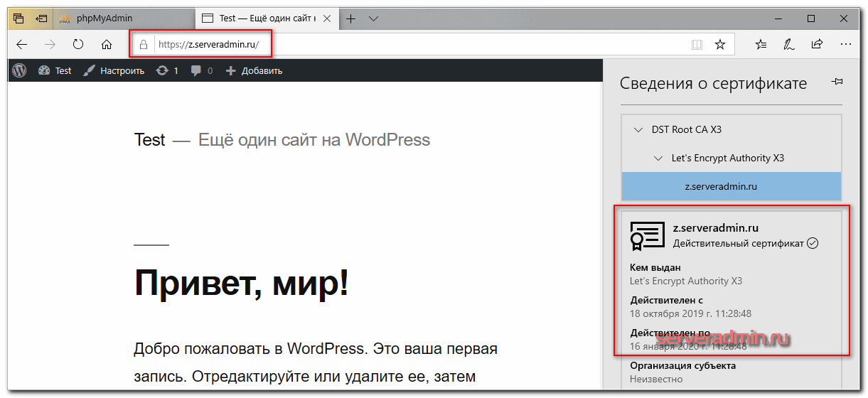Go to the browser home page icon

tap(107, 44)
